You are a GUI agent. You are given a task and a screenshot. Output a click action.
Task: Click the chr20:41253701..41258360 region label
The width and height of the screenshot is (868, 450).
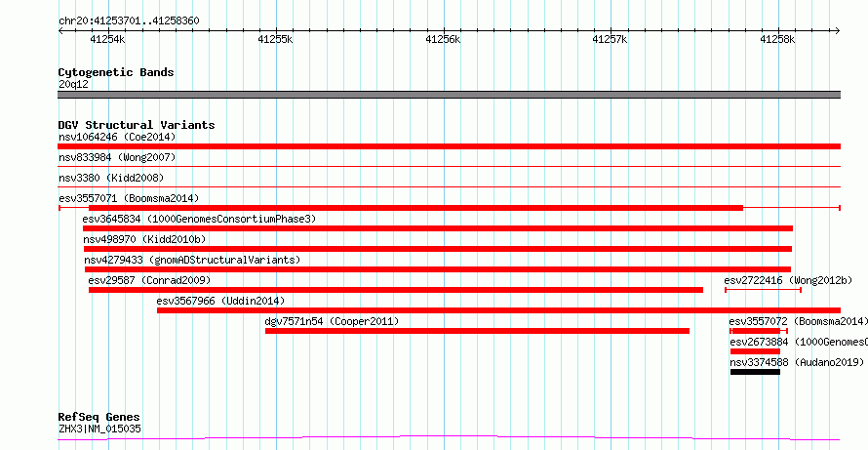pos(129,21)
